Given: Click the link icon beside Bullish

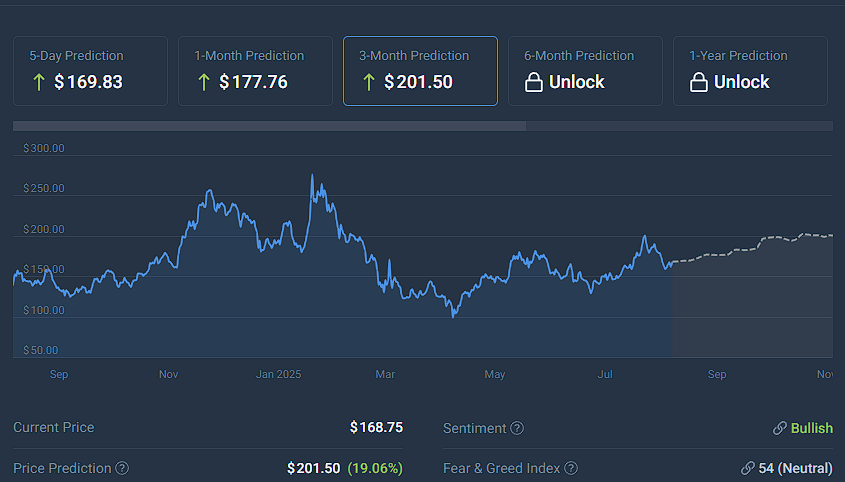Looking at the screenshot, I should (x=779, y=428).
